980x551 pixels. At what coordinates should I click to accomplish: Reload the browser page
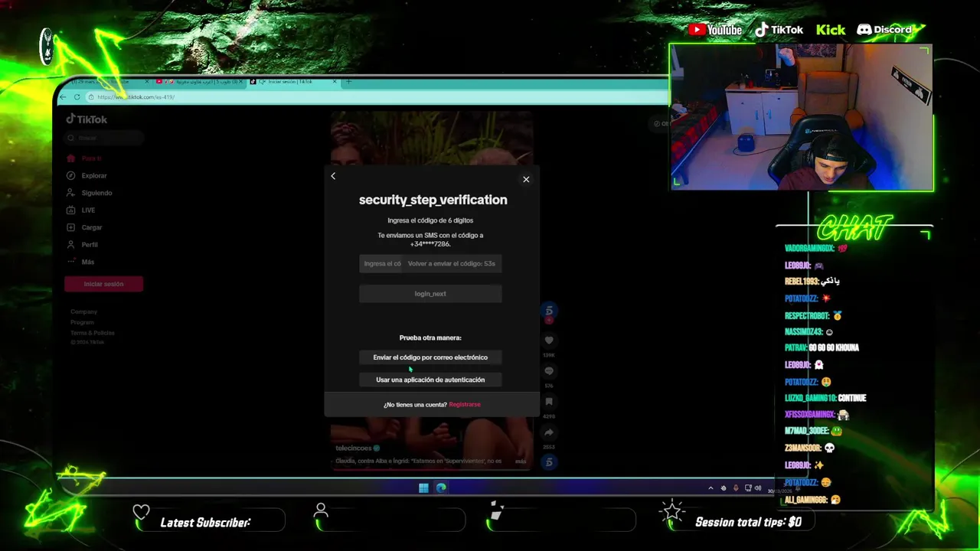point(77,97)
